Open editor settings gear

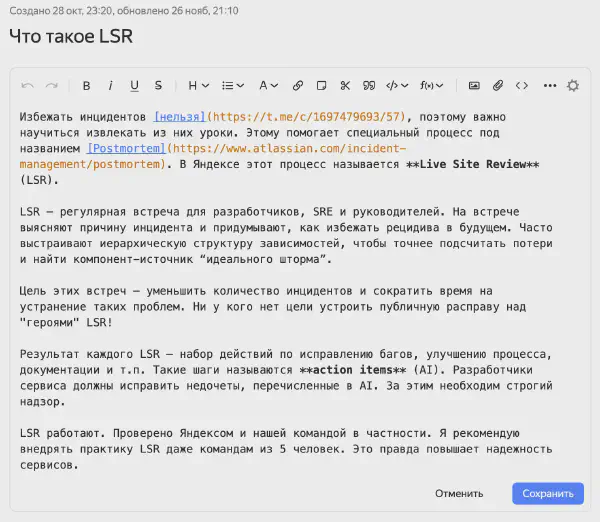tap(573, 86)
